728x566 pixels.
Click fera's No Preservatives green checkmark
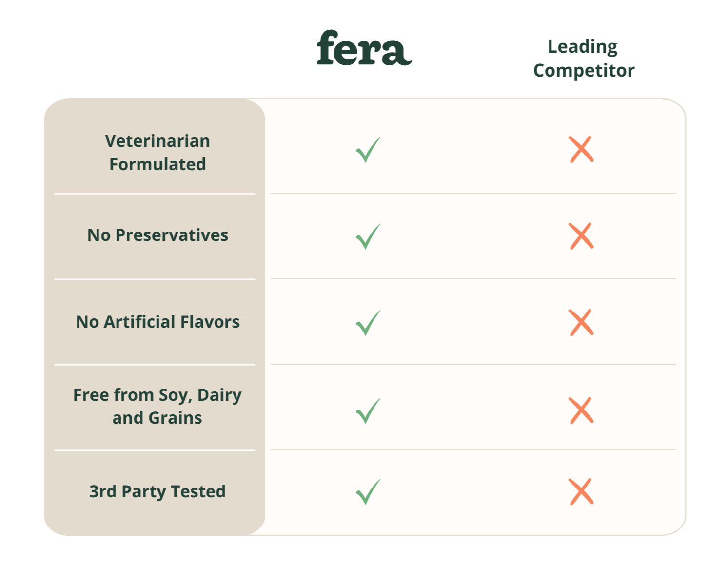(x=368, y=236)
